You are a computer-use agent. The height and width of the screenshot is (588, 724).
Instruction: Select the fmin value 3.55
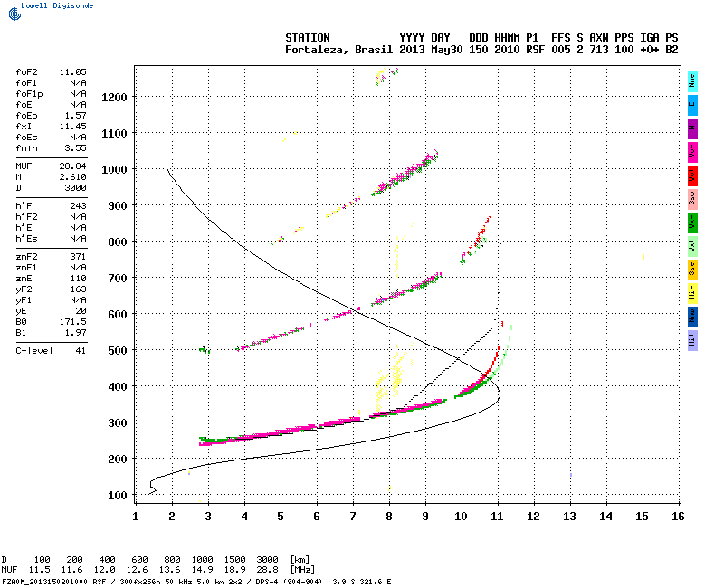75,148
